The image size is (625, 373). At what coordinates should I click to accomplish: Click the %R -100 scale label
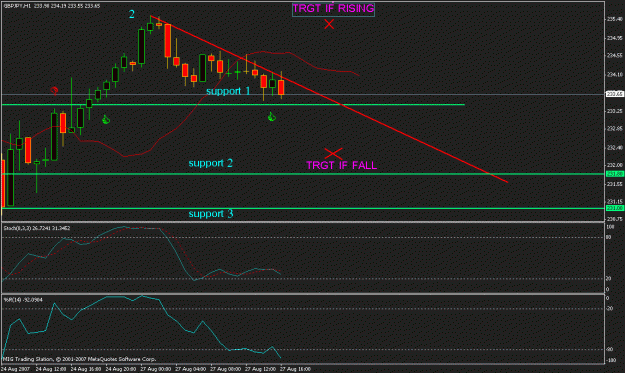[x=611, y=360]
